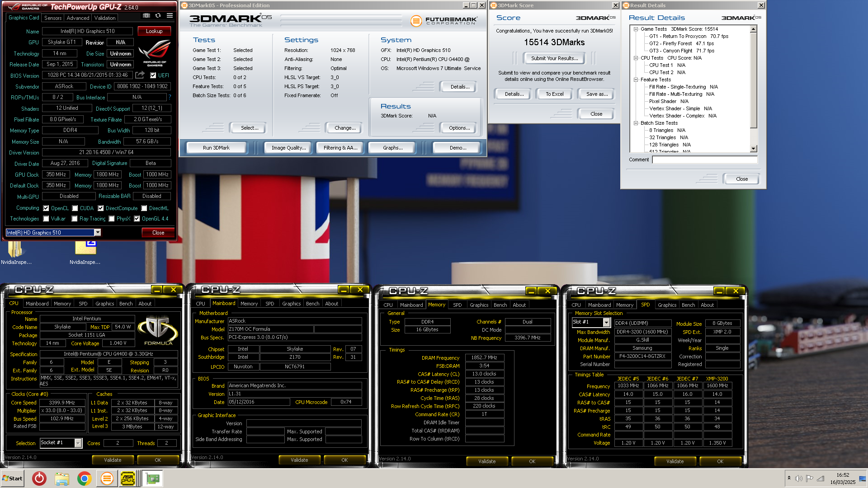This screenshot has width=868, height=488.
Task: Click the Comment input field
Action: click(x=704, y=160)
